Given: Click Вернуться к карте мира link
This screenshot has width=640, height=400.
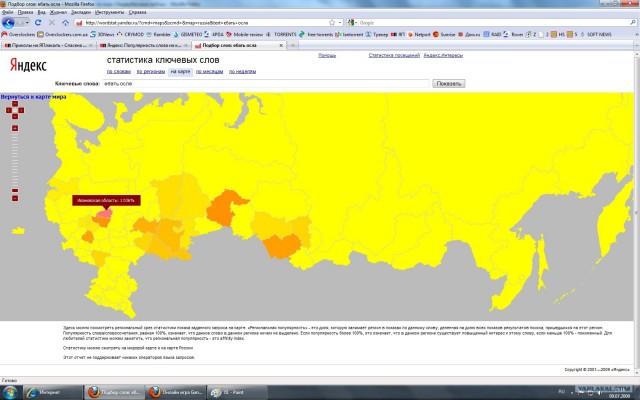Looking at the screenshot, I should 33,97.
